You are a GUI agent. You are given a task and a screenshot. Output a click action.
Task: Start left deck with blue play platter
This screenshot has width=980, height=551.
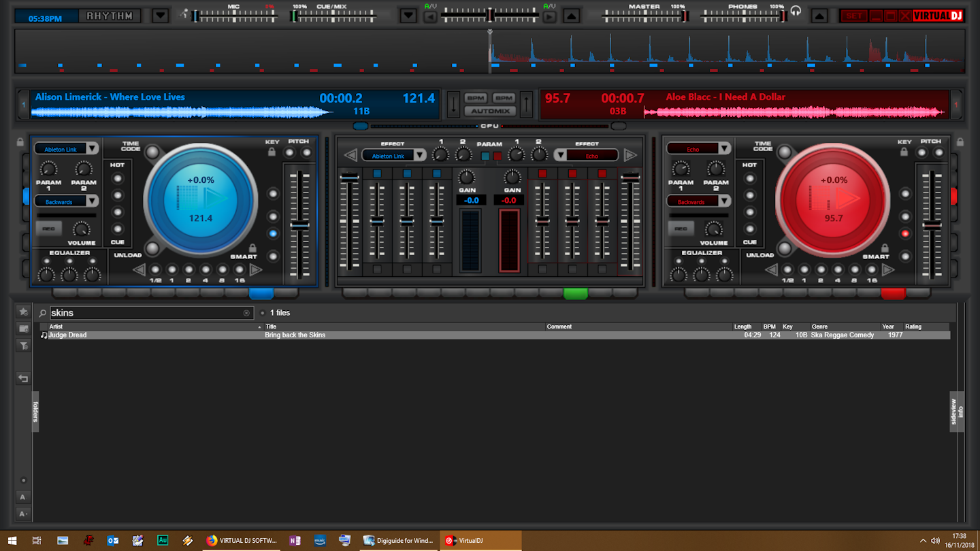click(x=201, y=199)
